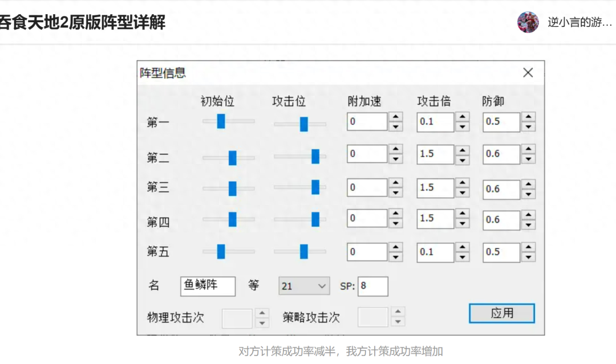Increase 物理攻击次 with up arrow
Screen dimensions: 616x364
(x=262, y=313)
